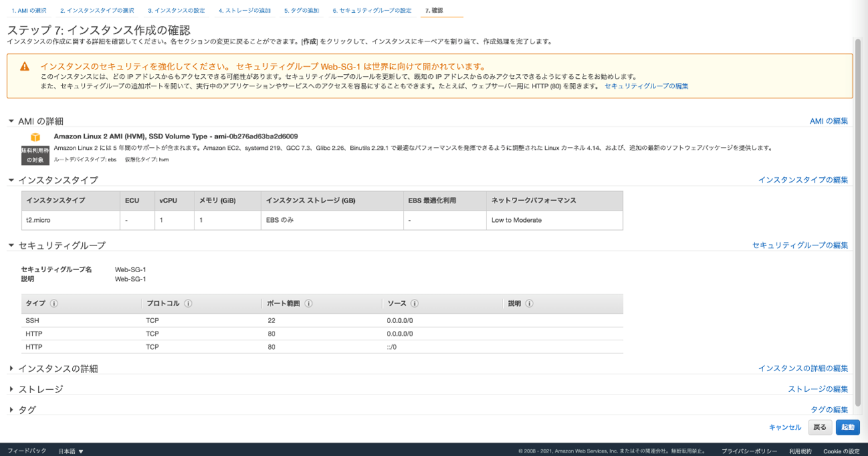Expand the ストレージ section
868x456 pixels.
11,389
